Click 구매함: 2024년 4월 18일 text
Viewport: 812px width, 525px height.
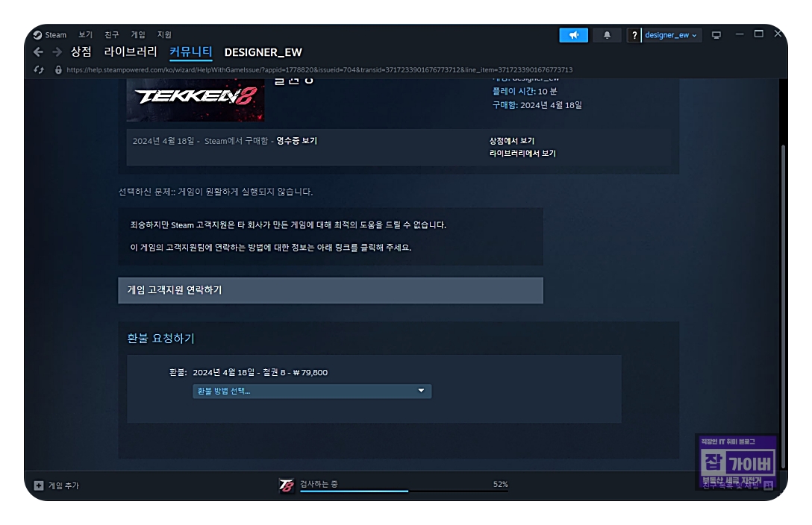click(537, 105)
